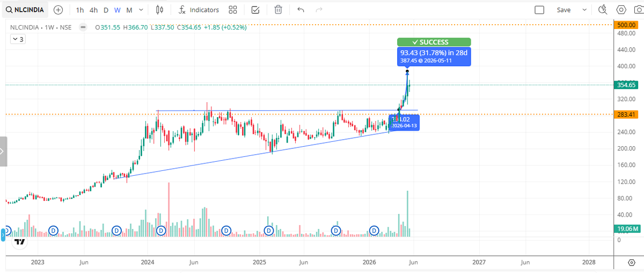Click the close value C354.65
The height and width of the screenshot is (273, 644).
189,27
